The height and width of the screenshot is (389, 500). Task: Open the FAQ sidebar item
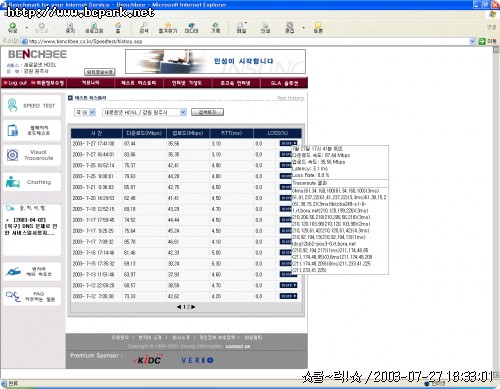coord(32,296)
